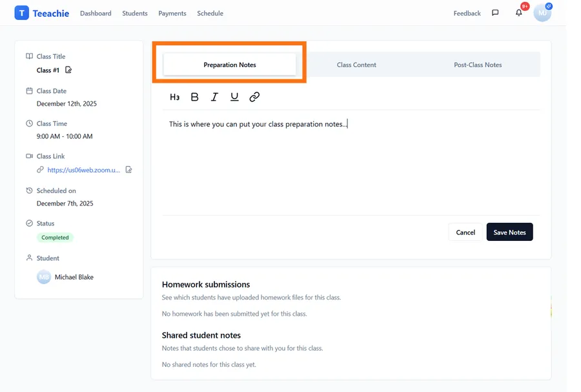Toggle italic text formatting
This screenshot has height=392, width=581.
[x=214, y=97]
